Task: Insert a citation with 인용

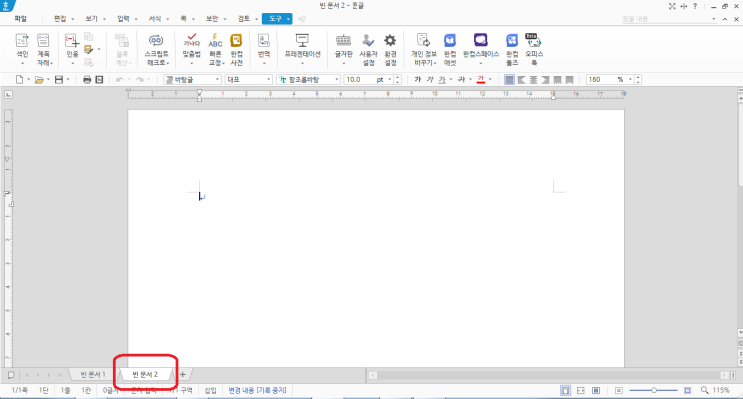Action: coord(72,49)
